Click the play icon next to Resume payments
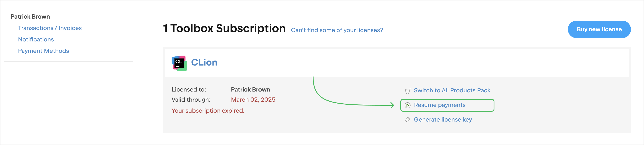Viewport: 644px width, 145px height. pos(408,105)
